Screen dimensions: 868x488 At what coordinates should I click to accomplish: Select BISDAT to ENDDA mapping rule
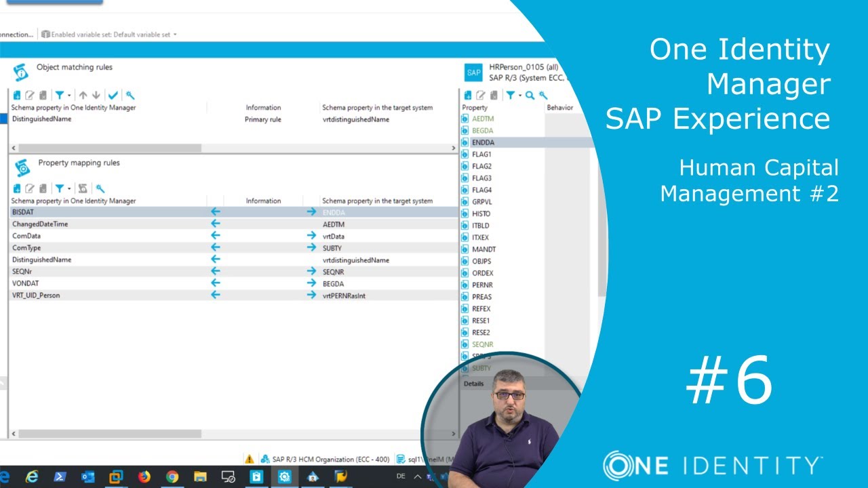pos(233,212)
